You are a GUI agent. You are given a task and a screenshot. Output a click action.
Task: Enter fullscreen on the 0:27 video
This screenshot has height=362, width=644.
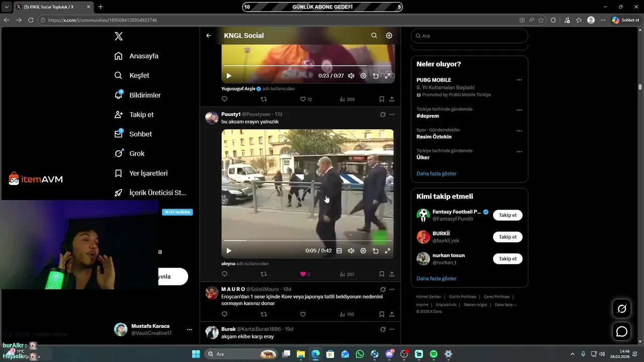coord(387,76)
